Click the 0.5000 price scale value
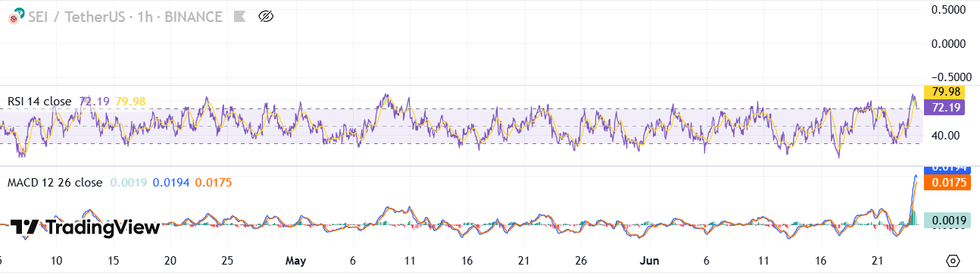Screen dimensions: 980x279 click(x=948, y=10)
